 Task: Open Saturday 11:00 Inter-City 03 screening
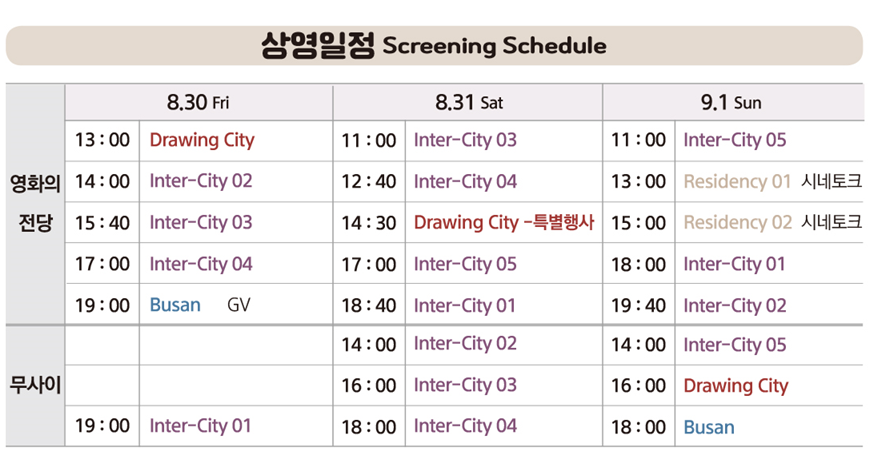465,140
